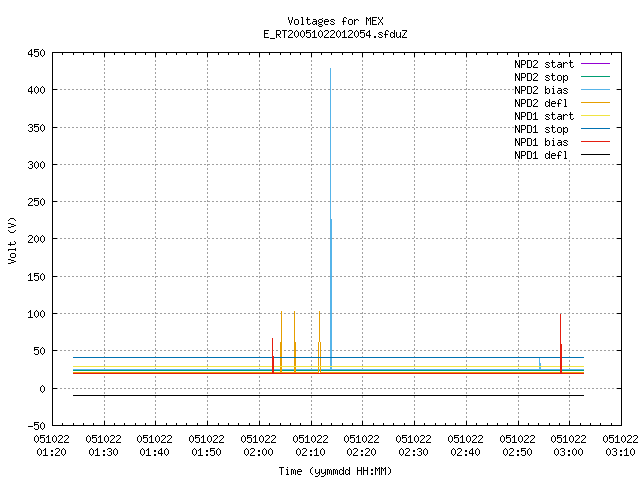The image size is (640, 480).
Task: Click the 'NPD2 stop' legend label
Action: pos(541,77)
